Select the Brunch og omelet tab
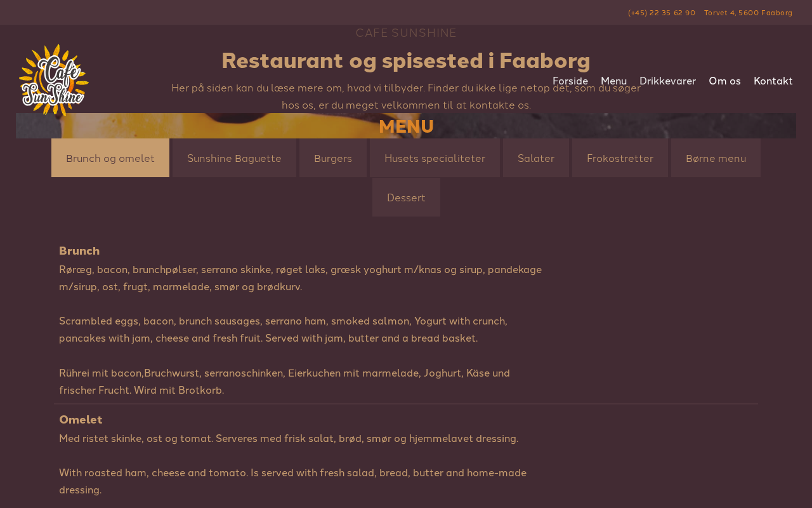Viewport: 812px width, 508px height. (110, 158)
